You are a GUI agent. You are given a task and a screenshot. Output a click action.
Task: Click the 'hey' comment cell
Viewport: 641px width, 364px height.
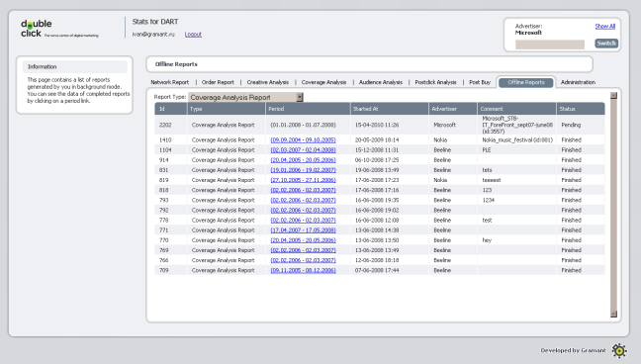click(x=487, y=240)
